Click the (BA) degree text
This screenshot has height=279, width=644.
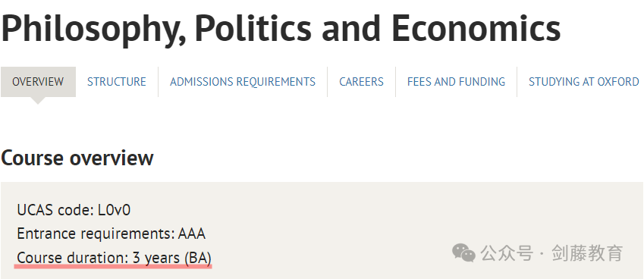click(x=197, y=259)
